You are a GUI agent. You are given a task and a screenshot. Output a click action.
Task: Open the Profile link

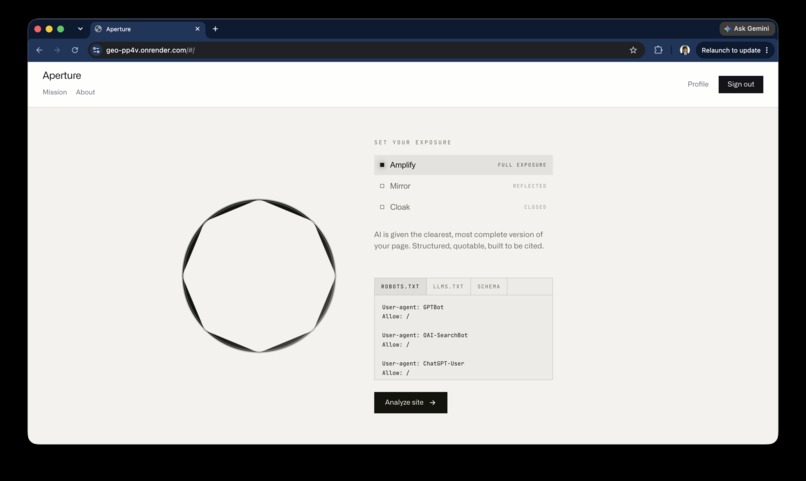pyautogui.click(x=698, y=84)
